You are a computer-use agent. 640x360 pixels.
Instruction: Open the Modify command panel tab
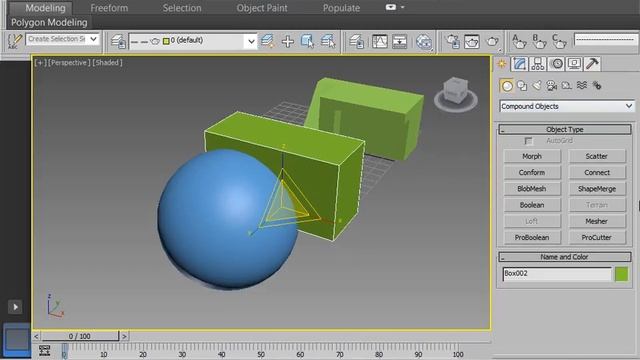pos(520,64)
